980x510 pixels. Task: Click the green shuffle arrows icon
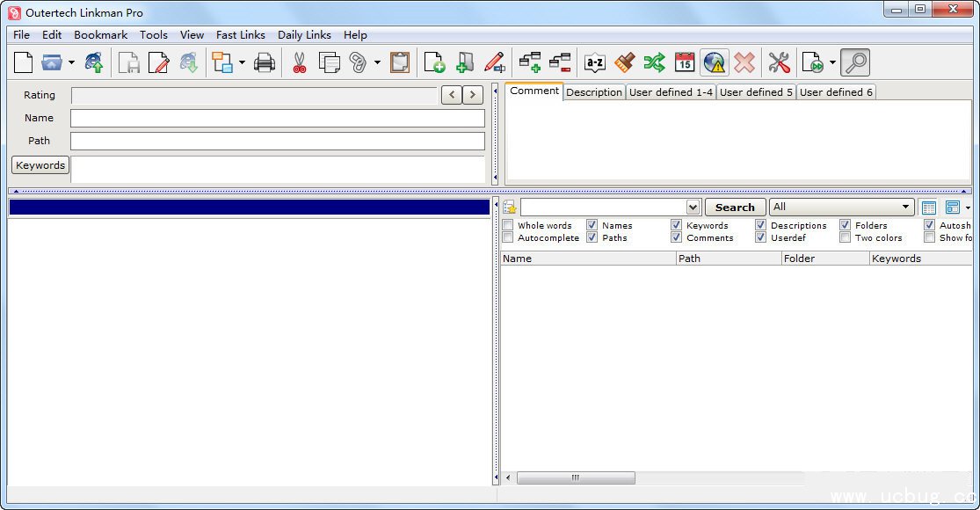coord(655,62)
